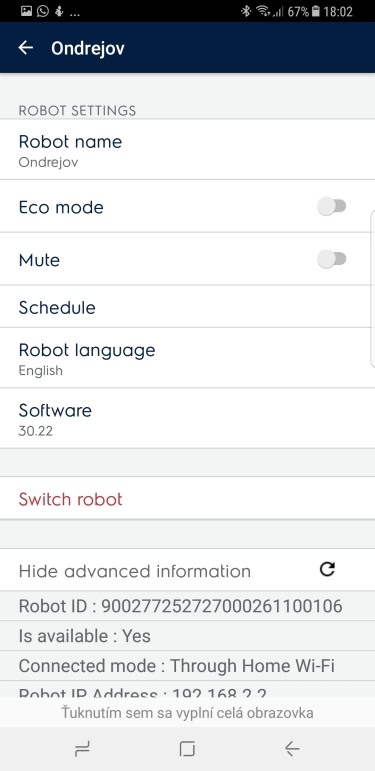Tap the Android home button icon

pyautogui.click(x=187, y=749)
